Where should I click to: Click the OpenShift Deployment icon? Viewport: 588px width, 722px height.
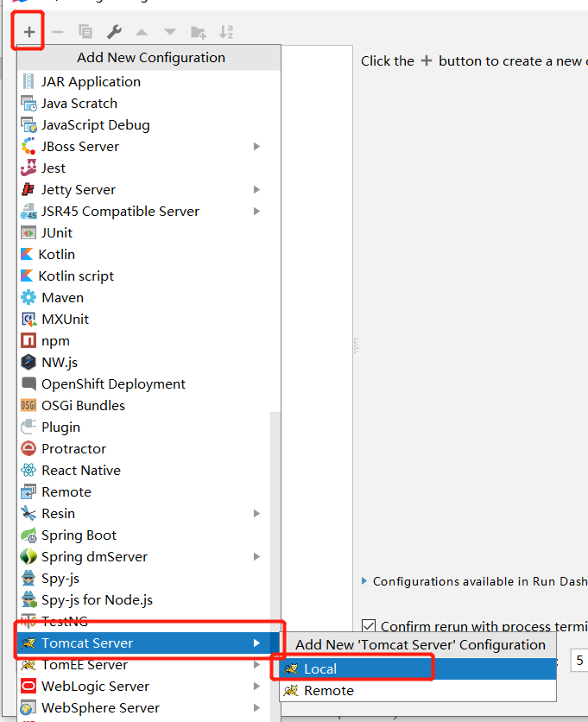tap(28, 383)
